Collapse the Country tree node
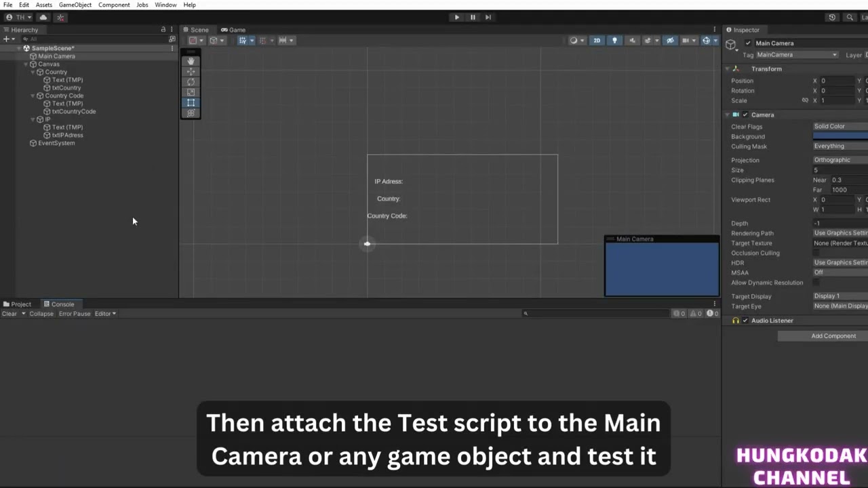Viewport: 868px width, 488px height. coord(33,72)
